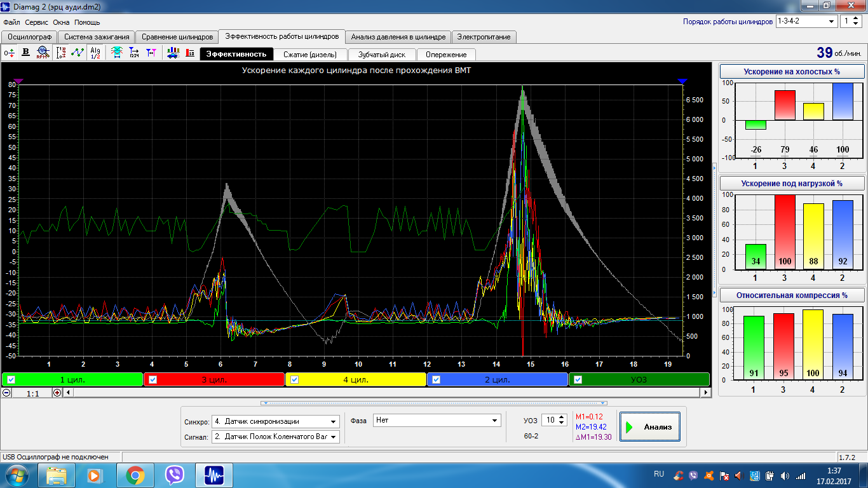Click the Анализ button
The width and height of the screenshot is (868, 488).
[x=649, y=427]
